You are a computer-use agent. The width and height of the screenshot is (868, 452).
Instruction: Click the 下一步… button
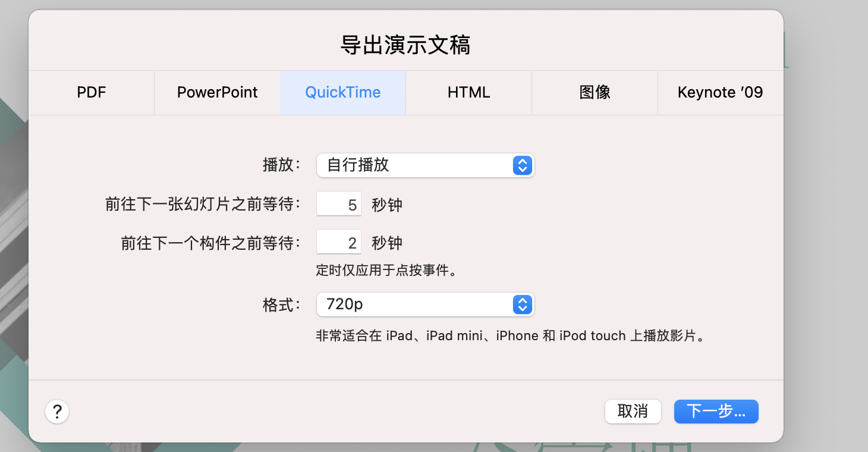point(716,412)
